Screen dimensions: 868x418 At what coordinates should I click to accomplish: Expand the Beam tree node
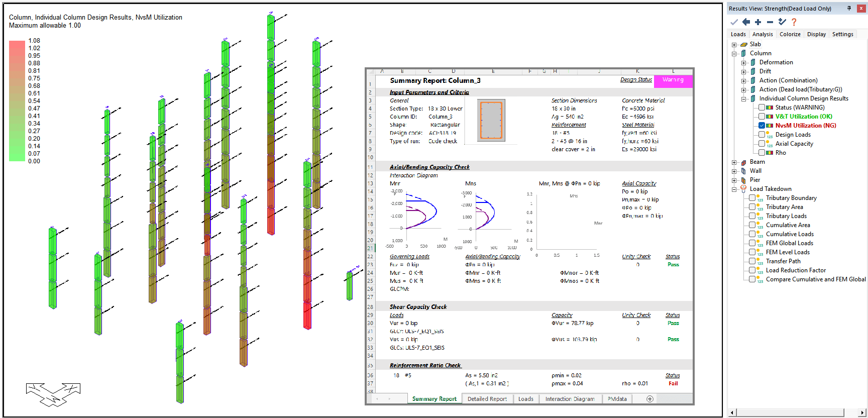pyautogui.click(x=734, y=162)
